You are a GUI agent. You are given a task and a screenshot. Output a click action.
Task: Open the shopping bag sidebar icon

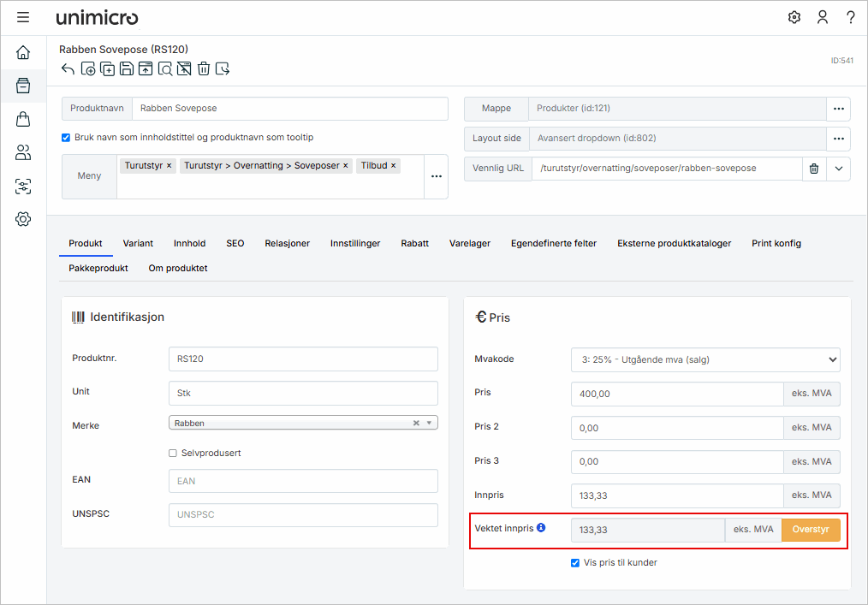[x=23, y=119]
